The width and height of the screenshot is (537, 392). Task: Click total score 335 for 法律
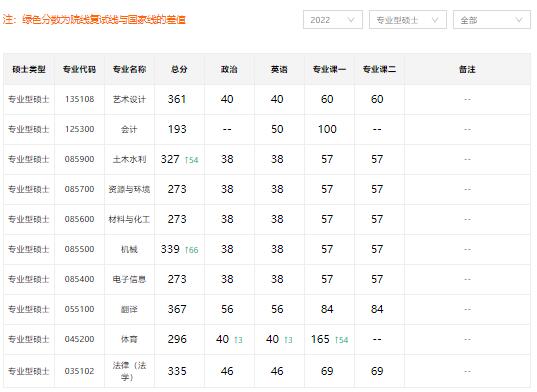point(177,371)
